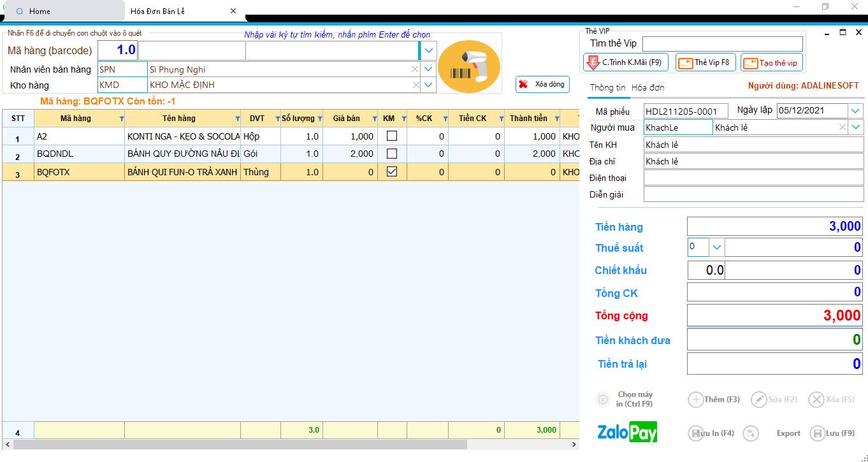Click the Tên hàng column filter icon
This screenshot has height=462, width=868.
[x=237, y=119]
